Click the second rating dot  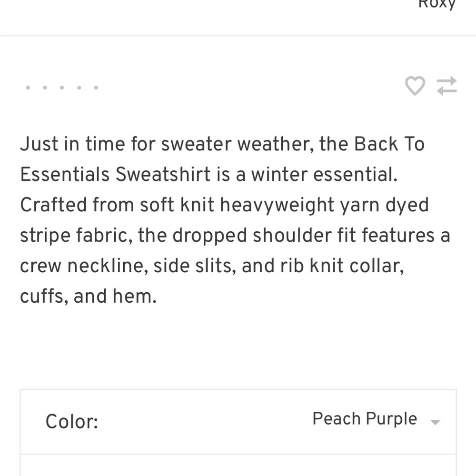pyautogui.click(x=45, y=88)
